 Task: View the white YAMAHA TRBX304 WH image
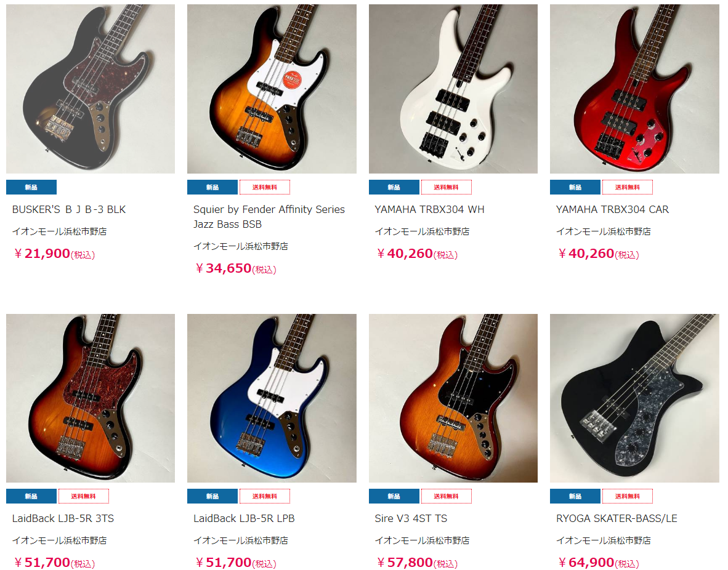pos(453,89)
